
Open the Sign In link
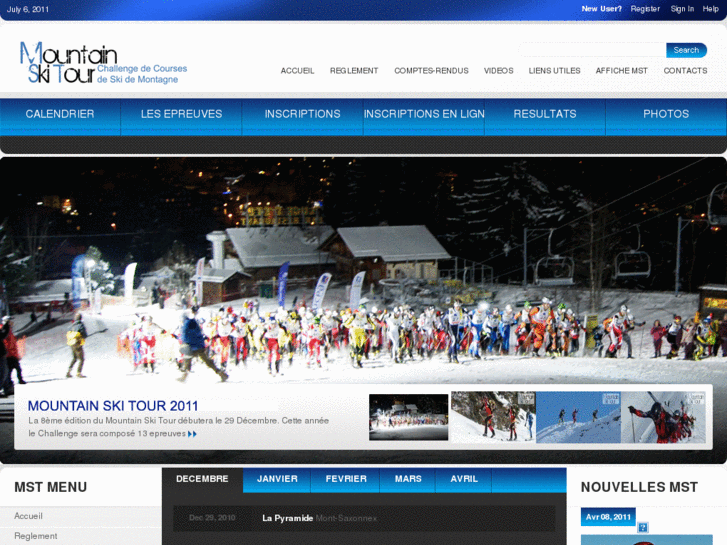click(x=682, y=9)
